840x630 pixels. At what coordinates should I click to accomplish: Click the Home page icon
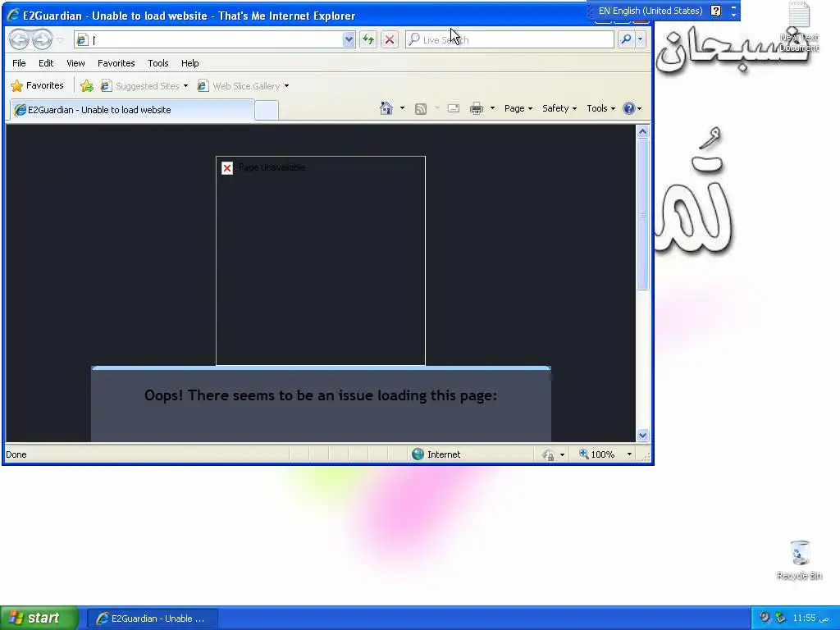tap(386, 108)
